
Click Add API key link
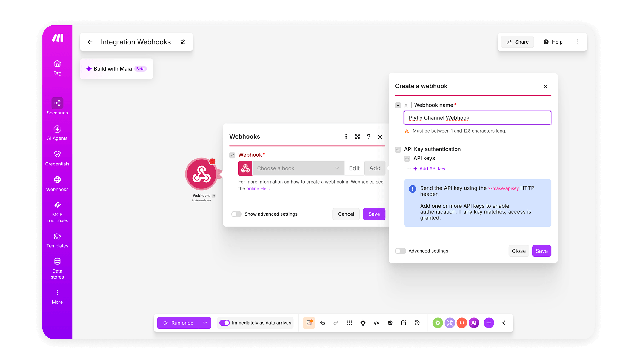pyautogui.click(x=429, y=168)
